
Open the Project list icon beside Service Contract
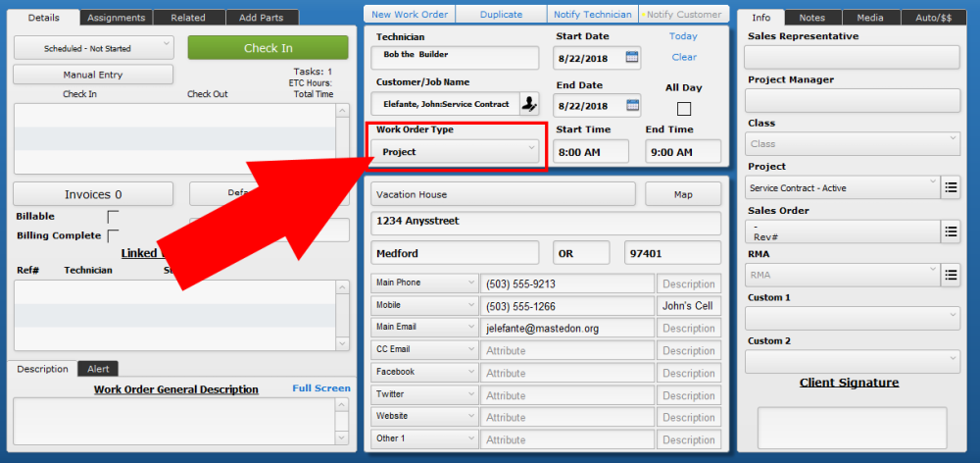pyautogui.click(x=951, y=187)
